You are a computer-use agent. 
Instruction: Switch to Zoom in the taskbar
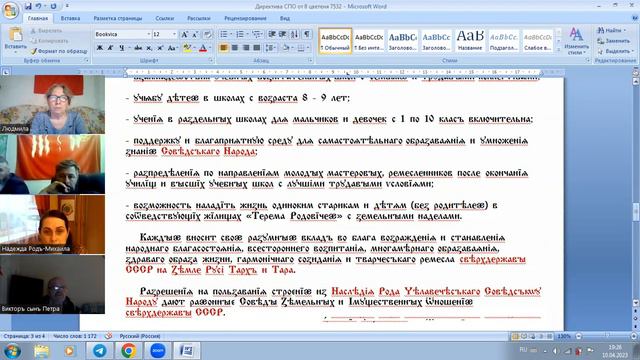click(158, 351)
